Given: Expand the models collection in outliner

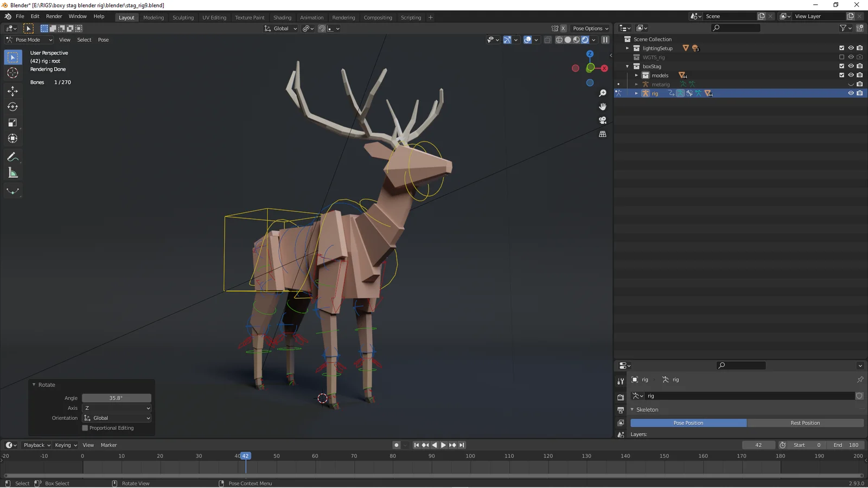Looking at the screenshot, I should point(636,75).
